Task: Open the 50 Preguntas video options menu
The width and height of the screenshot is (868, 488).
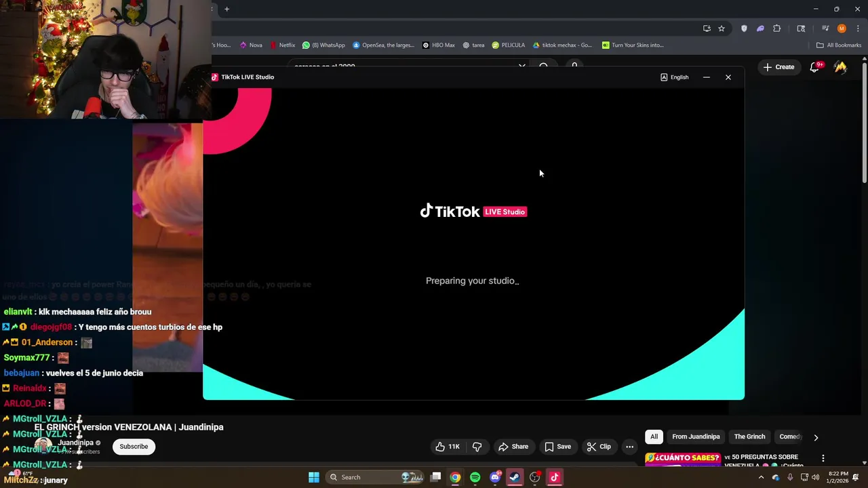Action: 823,459
